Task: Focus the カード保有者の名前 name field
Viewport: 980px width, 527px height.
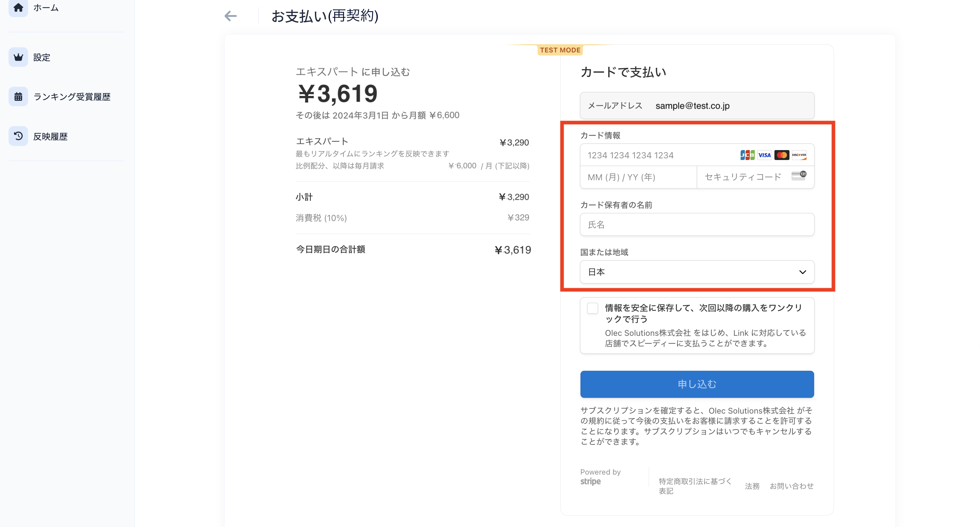Action: pyautogui.click(x=697, y=224)
